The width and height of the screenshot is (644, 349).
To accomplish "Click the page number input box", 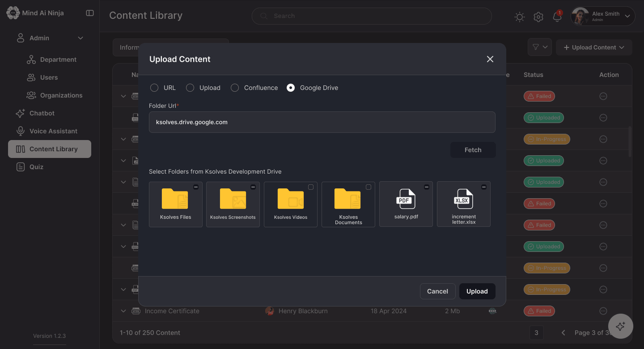I will point(536,332).
